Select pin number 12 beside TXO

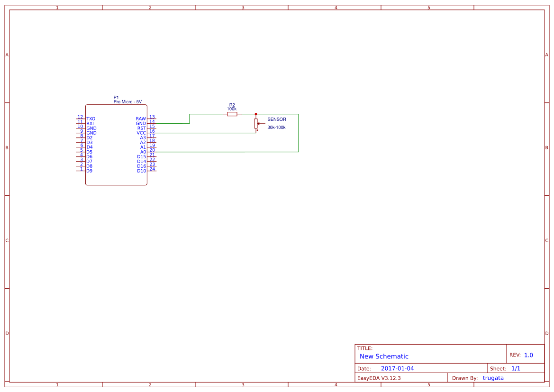(80, 117)
